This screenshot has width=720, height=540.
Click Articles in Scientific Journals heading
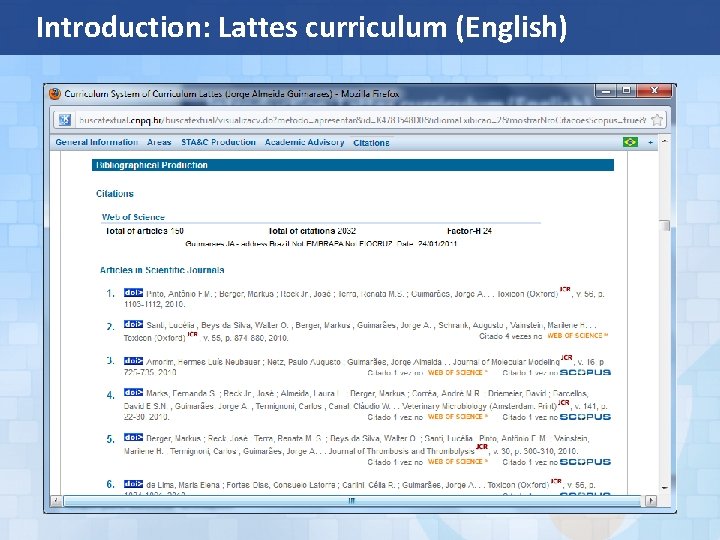pos(162,270)
